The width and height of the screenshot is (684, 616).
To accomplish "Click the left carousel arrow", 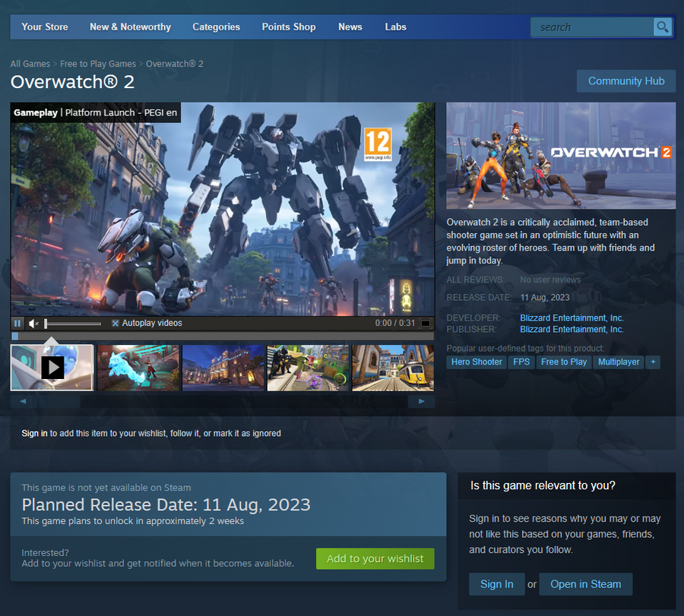I will pyautogui.click(x=22, y=401).
